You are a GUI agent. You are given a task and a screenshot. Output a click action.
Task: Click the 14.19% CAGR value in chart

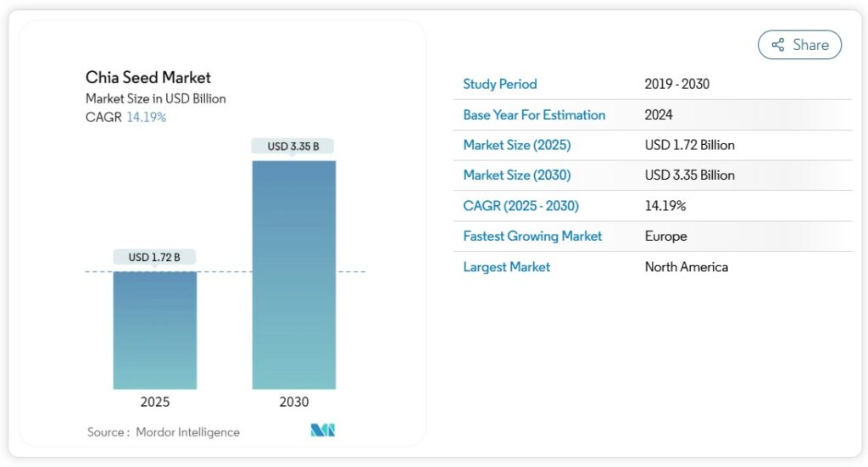coord(146,117)
